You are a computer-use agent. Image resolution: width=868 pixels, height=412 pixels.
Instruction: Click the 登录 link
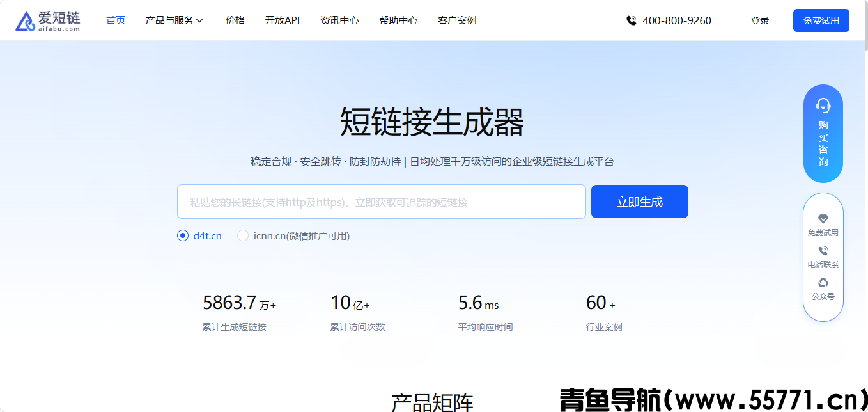(760, 20)
